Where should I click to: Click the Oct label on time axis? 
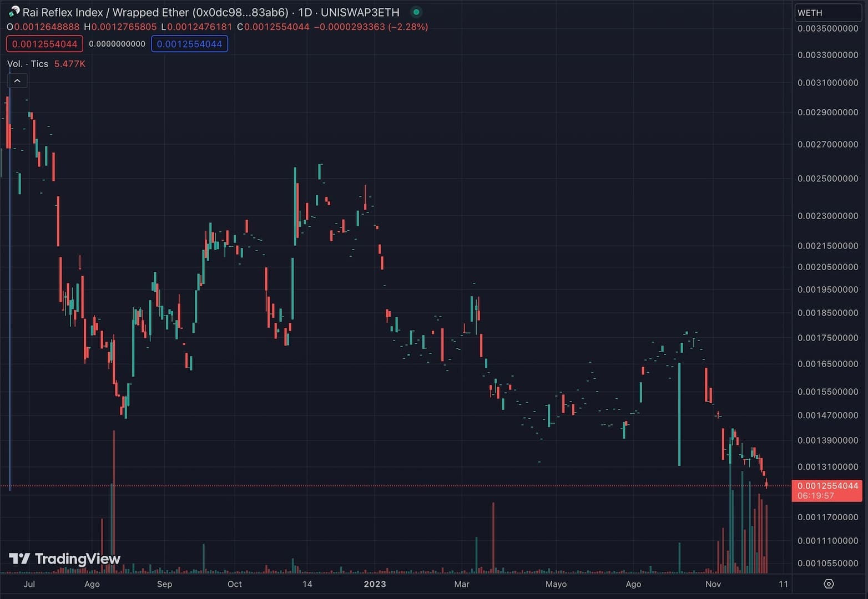235,584
